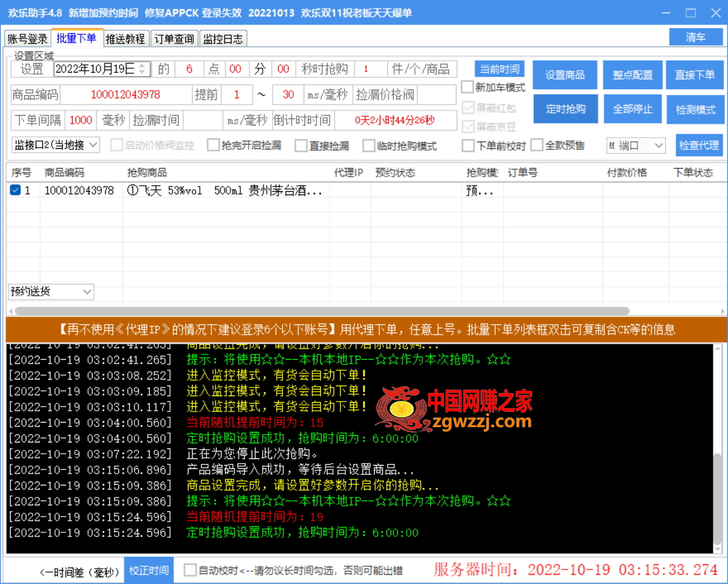Image resolution: width=728 pixels, height=584 pixels.
Task: Enable the 直接捡漏 checkbox
Action: click(x=301, y=146)
